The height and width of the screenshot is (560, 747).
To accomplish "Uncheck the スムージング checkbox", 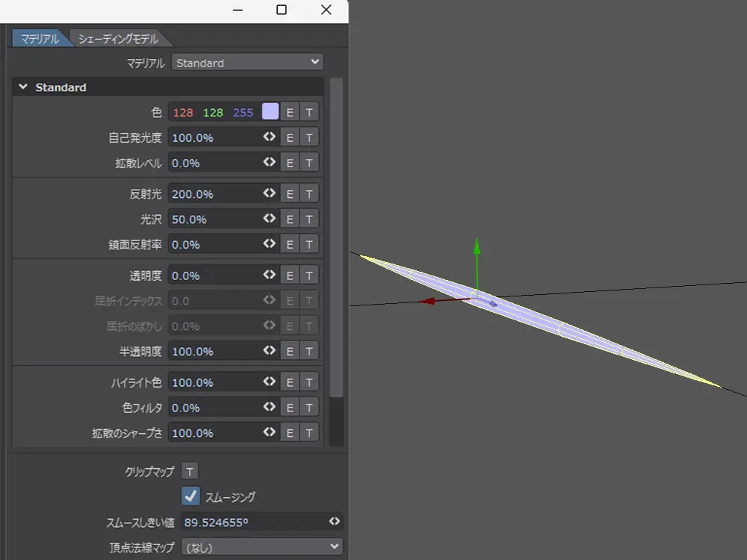I will tap(190, 496).
